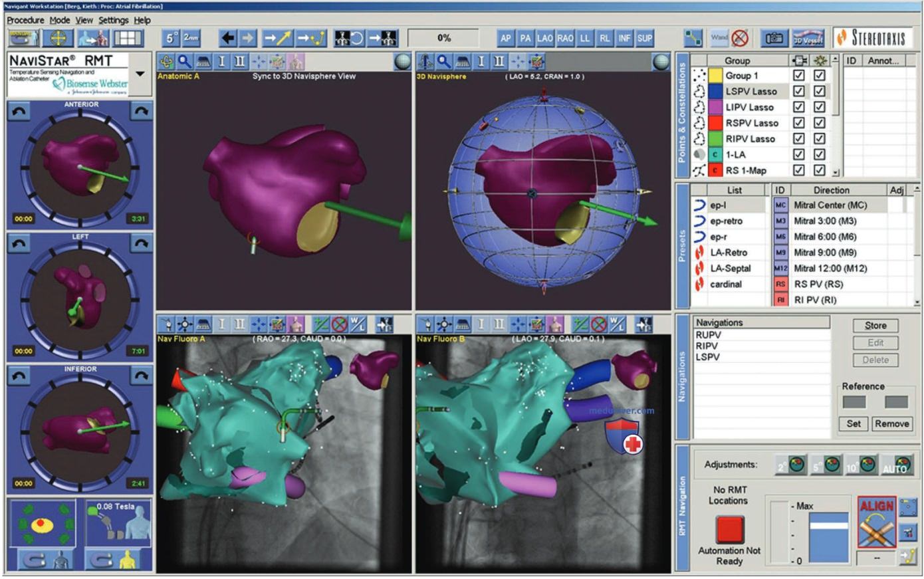Viewport: 924px width, 579px height.
Task: Toggle second checkbox for LIPV Lasso
Action: [x=820, y=107]
